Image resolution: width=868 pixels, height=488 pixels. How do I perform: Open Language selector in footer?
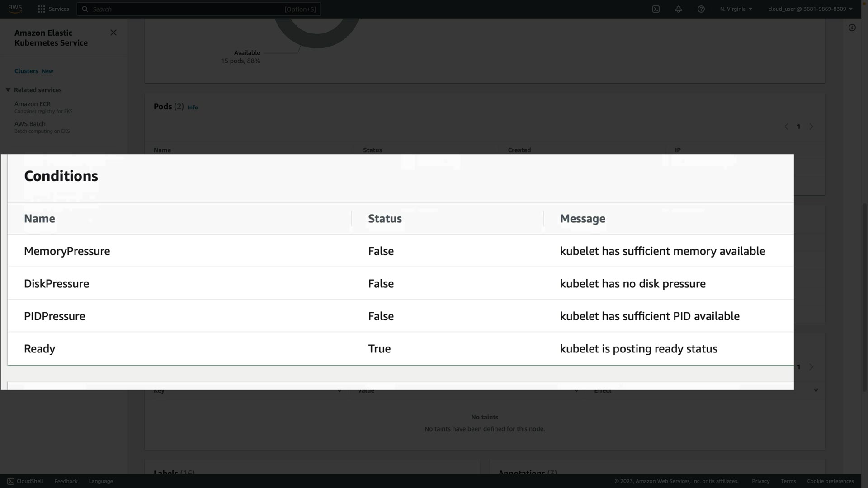pos(101,481)
